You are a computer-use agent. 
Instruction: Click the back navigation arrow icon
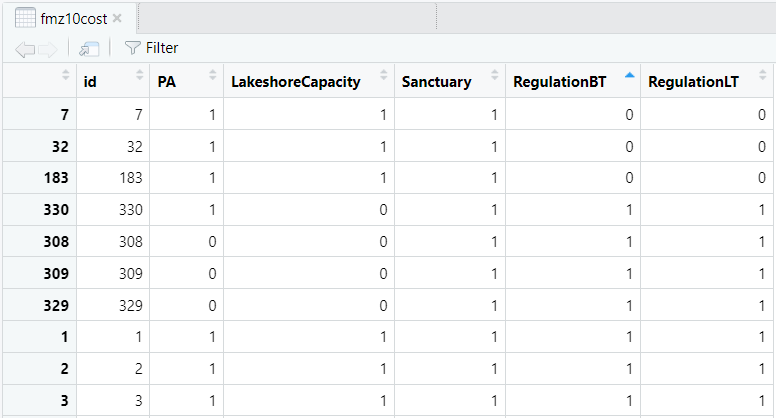[25, 49]
